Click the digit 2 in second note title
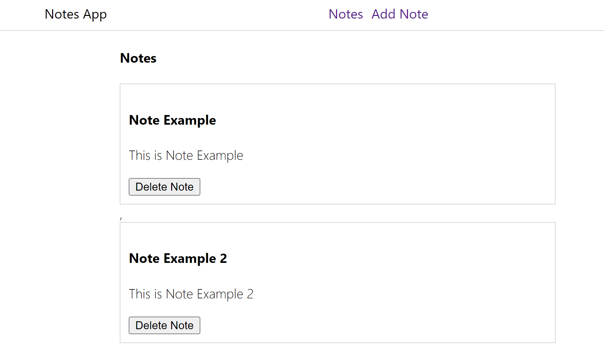This screenshot has height=364, width=604. click(x=223, y=258)
